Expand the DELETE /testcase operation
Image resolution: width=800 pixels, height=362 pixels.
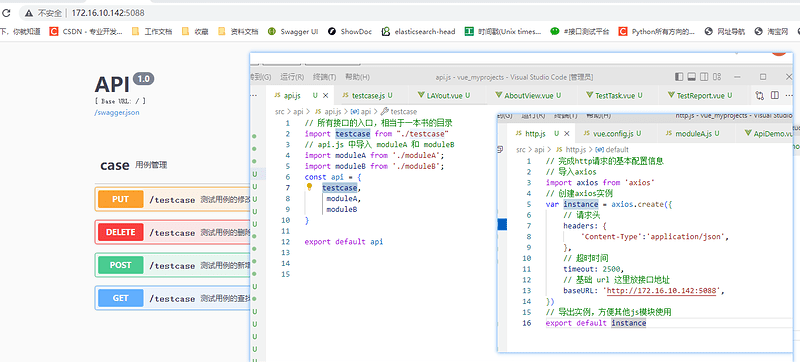tap(172, 232)
